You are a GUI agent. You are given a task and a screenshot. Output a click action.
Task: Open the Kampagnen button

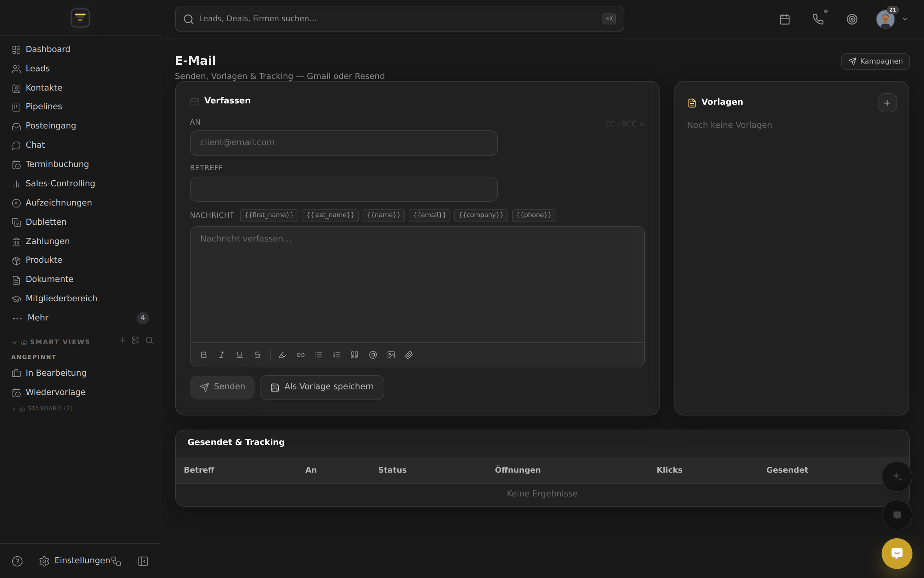(x=875, y=61)
